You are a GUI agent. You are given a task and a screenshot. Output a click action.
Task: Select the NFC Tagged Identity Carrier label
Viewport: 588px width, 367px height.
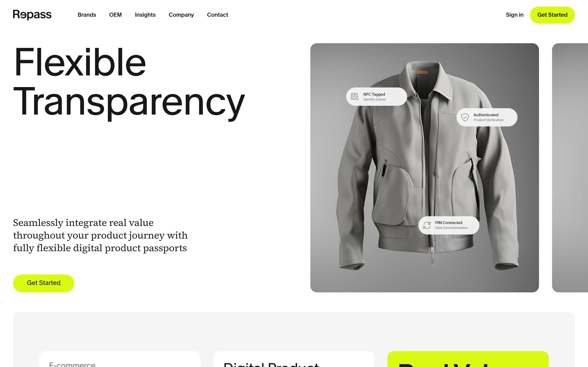point(376,97)
